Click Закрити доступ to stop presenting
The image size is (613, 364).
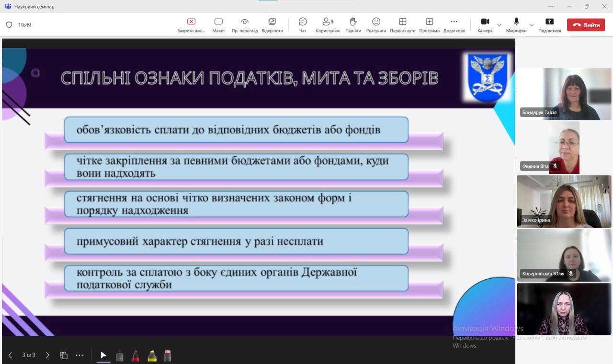pos(191,25)
